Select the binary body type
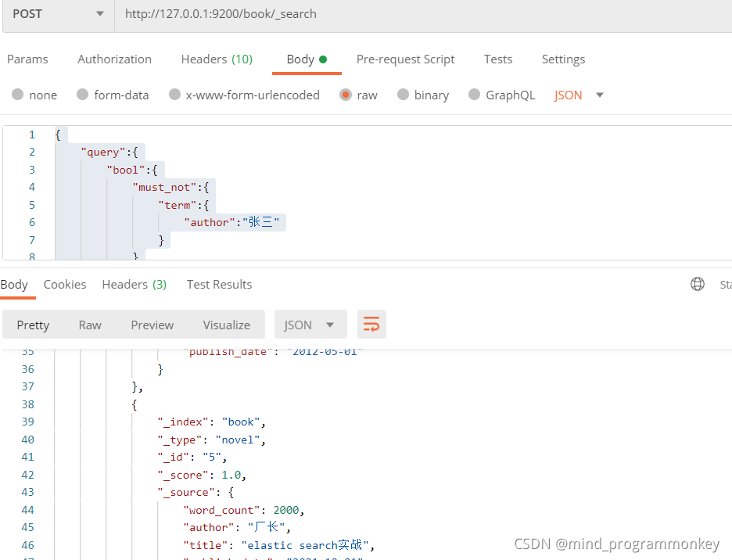This screenshot has height=560, width=732. point(423,95)
